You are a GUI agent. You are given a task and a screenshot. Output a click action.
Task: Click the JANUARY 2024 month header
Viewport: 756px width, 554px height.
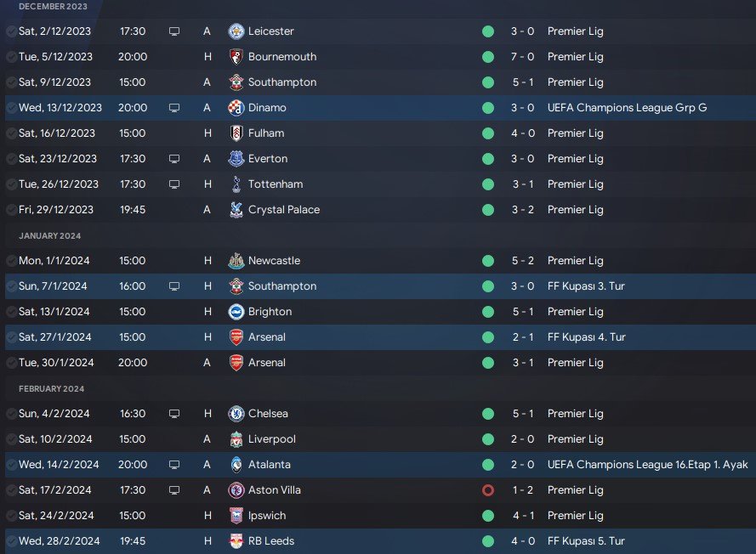pos(49,236)
